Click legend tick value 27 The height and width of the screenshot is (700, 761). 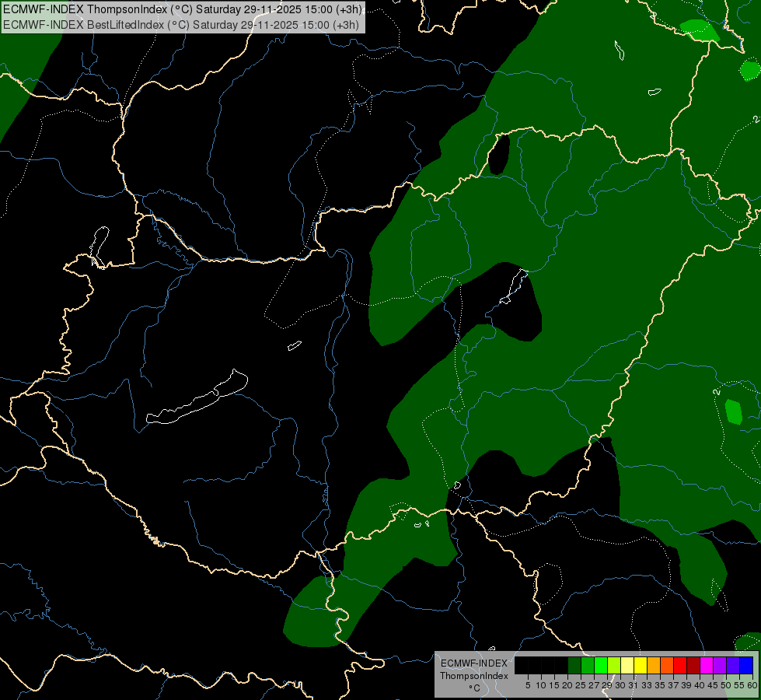click(594, 685)
